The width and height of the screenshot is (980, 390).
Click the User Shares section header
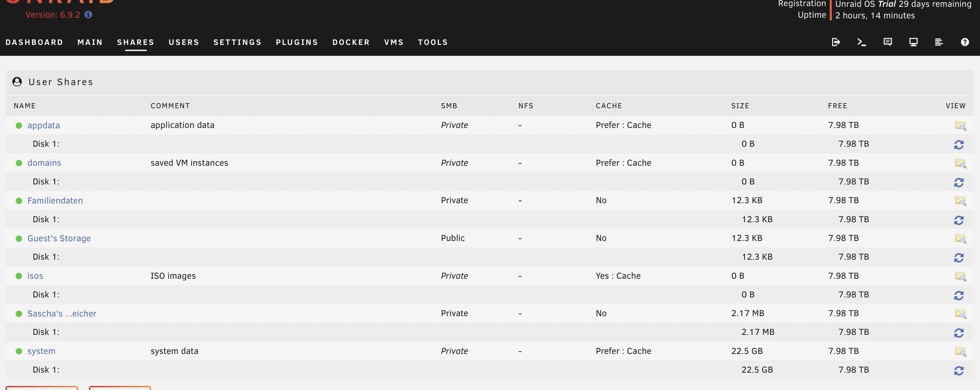(x=61, y=82)
